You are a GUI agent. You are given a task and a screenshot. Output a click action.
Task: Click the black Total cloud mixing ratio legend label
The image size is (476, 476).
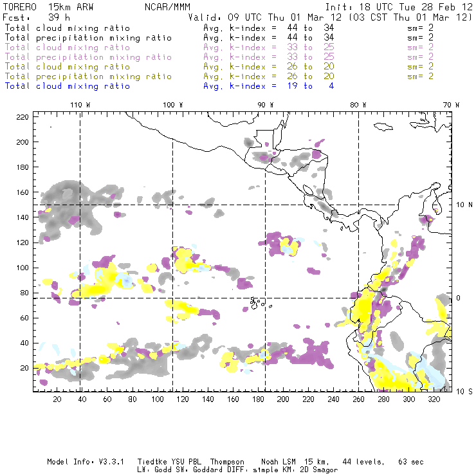68,28
